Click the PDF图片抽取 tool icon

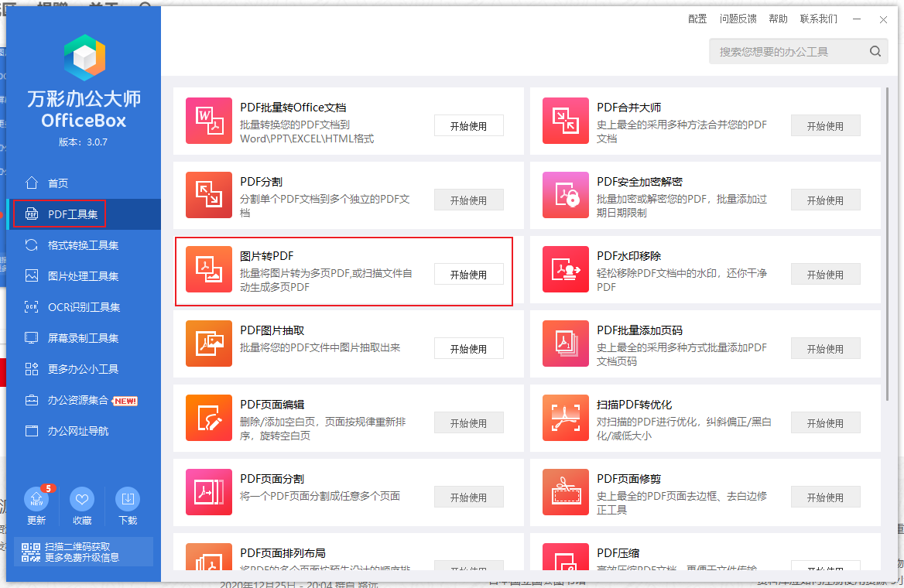[x=209, y=344]
